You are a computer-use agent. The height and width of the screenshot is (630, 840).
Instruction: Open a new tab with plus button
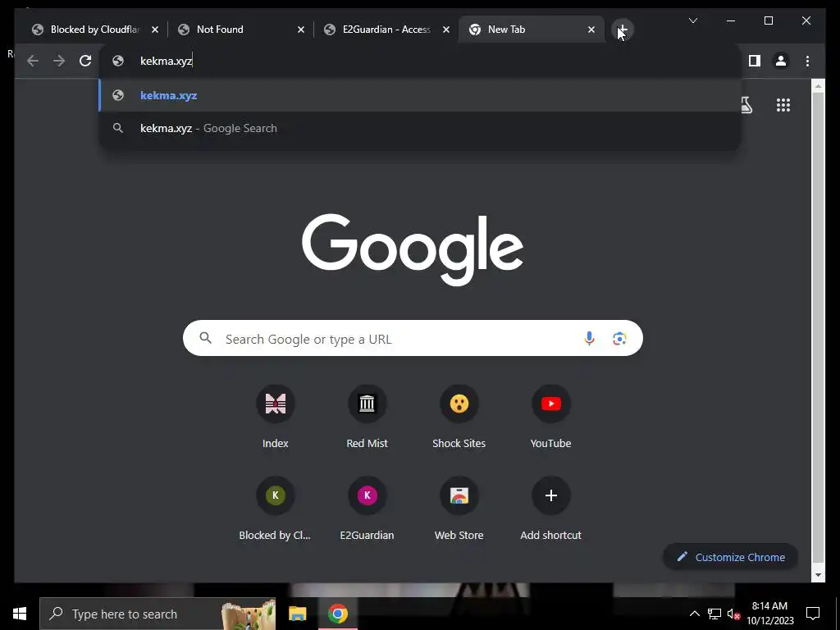pyautogui.click(x=622, y=30)
